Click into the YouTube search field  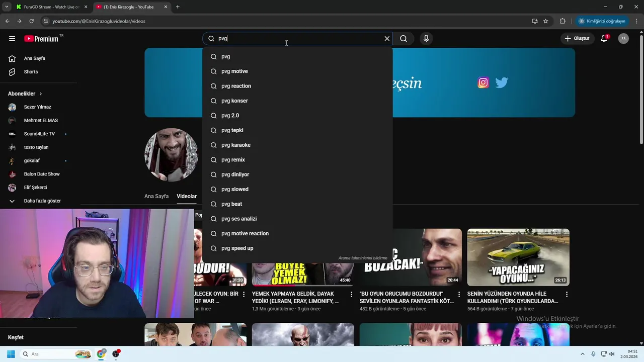(297, 39)
